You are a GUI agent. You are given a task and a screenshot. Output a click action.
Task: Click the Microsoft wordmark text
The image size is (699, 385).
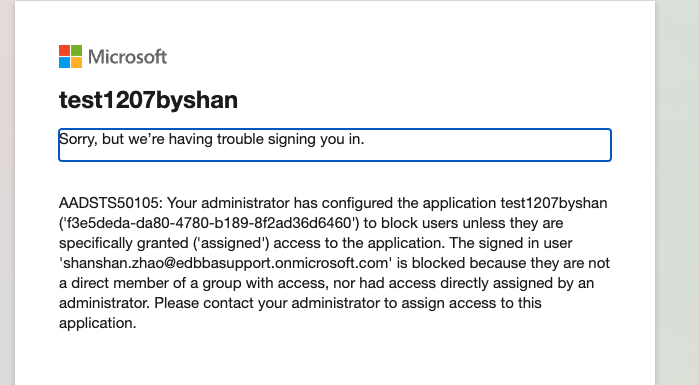[127, 57]
